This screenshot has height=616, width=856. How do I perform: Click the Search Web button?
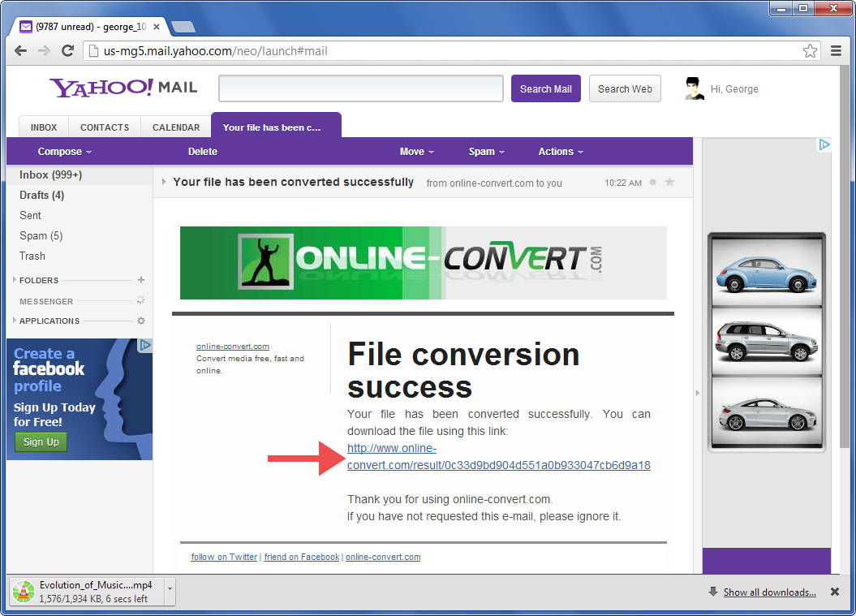pyautogui.click(x=625, y=88)
